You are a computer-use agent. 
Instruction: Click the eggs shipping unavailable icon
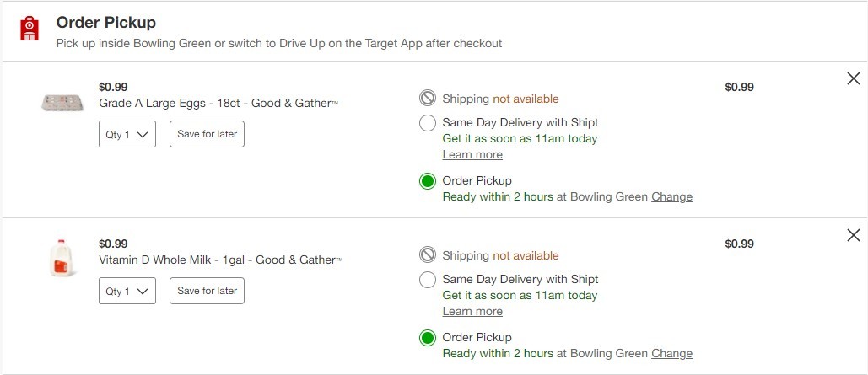[x=428, y=99]
